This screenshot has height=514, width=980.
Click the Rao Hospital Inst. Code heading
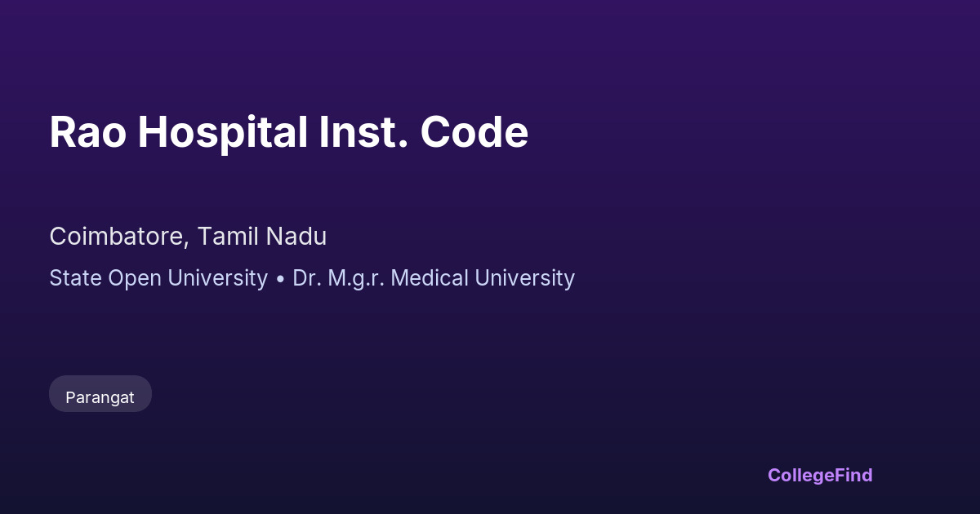click(288, 132)
